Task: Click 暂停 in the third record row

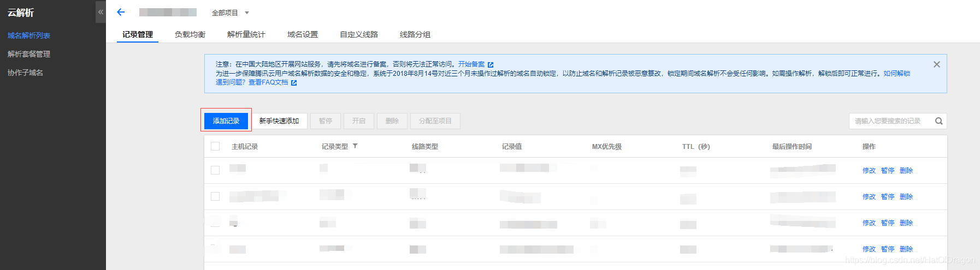Action: coord(888,223)
